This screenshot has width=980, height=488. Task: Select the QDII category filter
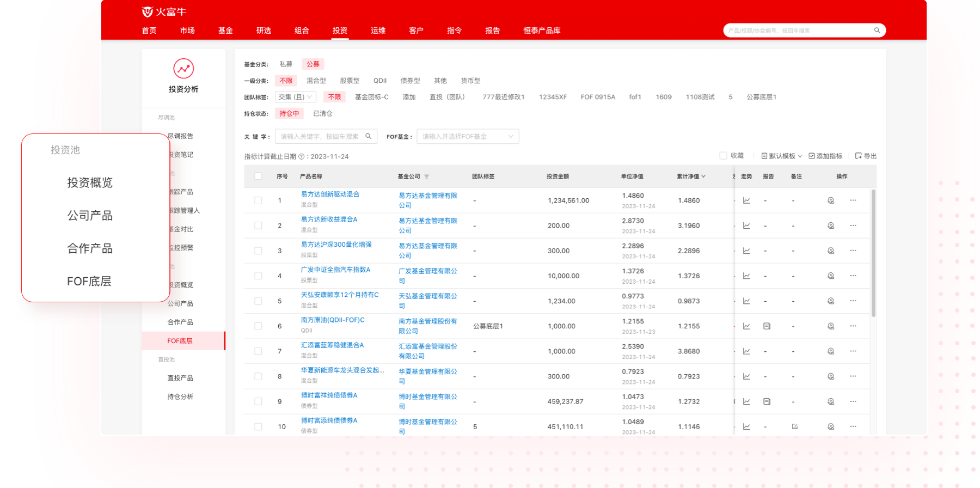380,81
